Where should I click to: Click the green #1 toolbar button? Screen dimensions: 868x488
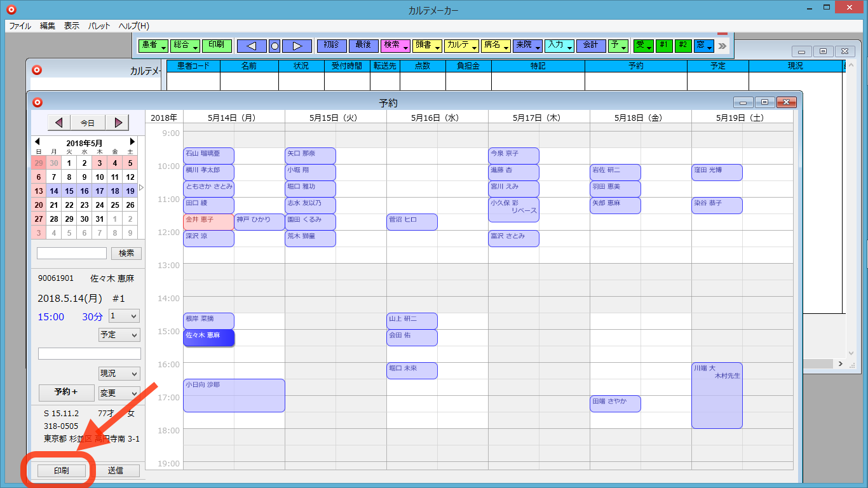pyautogui.click(x=664, y=45)
